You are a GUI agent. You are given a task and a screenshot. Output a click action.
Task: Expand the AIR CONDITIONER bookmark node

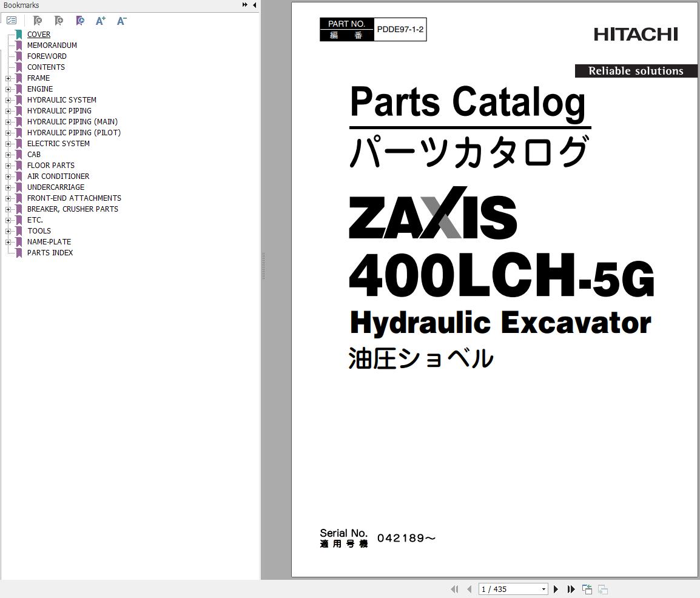8,176
